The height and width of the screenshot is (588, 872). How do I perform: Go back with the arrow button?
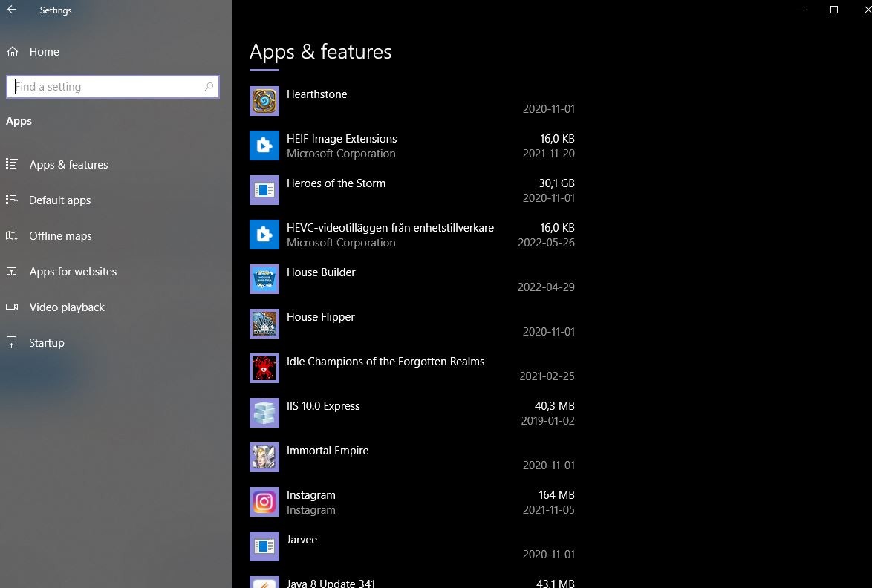(12, 10)
